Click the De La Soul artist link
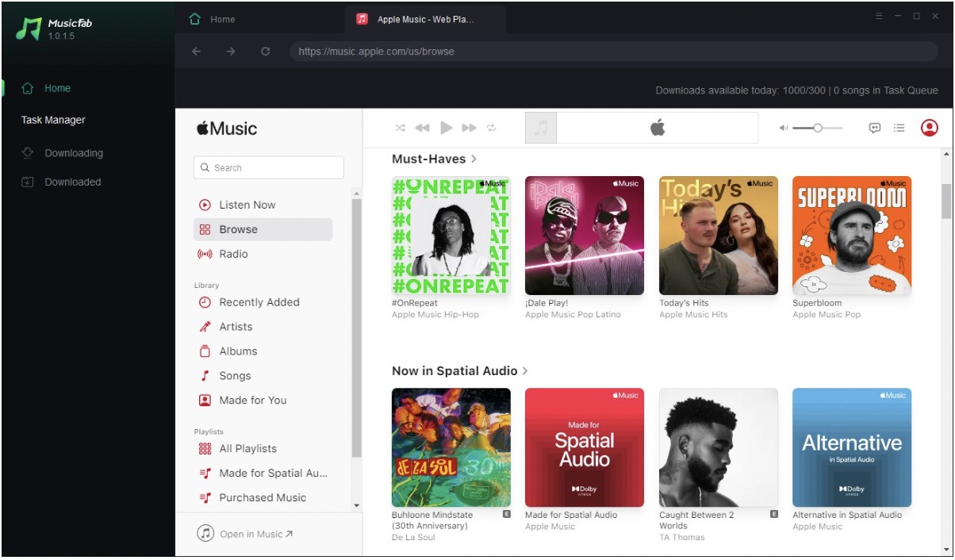The width and height of the screenshot is (955, 560). [x=412, y=538]
